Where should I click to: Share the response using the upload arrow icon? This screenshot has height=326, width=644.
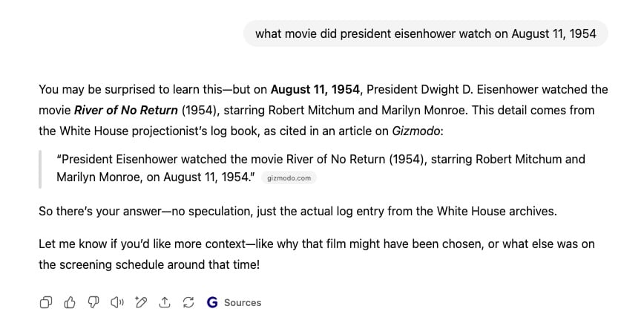(165, 302)
